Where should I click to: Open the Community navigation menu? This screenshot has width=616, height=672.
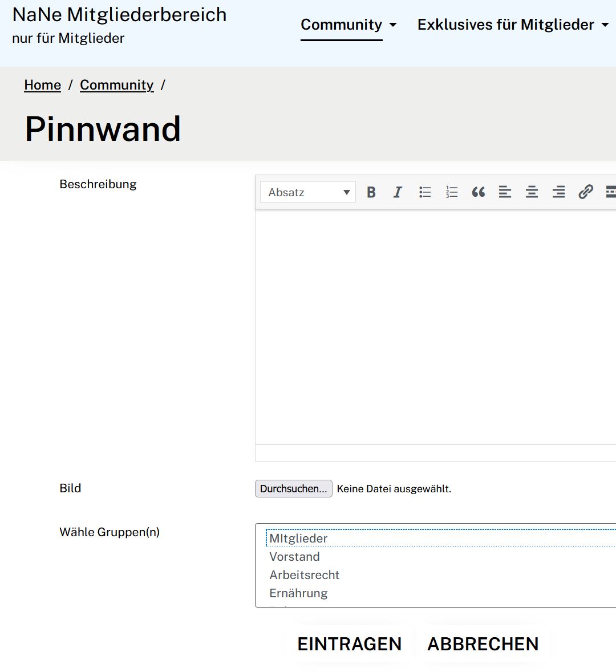[341, 25]
